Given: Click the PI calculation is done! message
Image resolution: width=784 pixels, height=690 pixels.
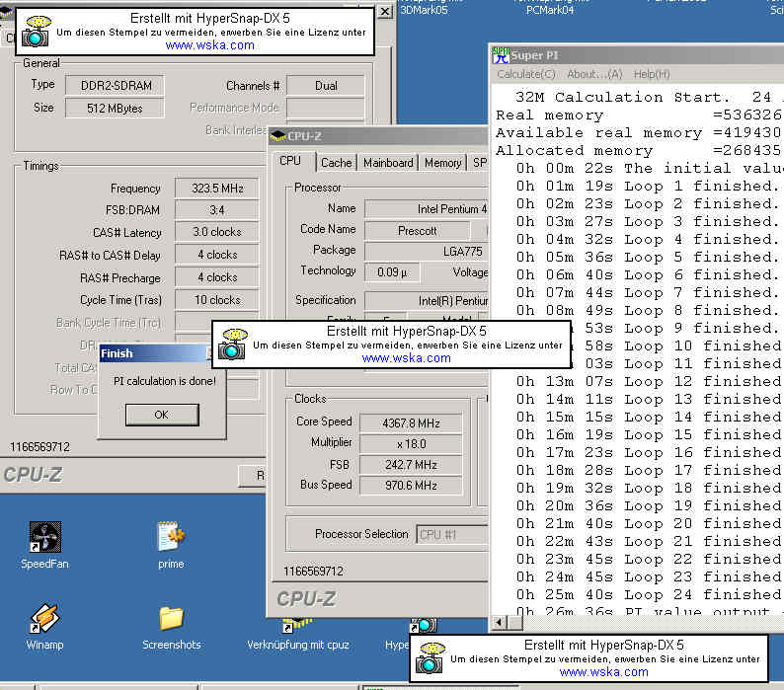Looking at the screenshot, I should (165, 381).
